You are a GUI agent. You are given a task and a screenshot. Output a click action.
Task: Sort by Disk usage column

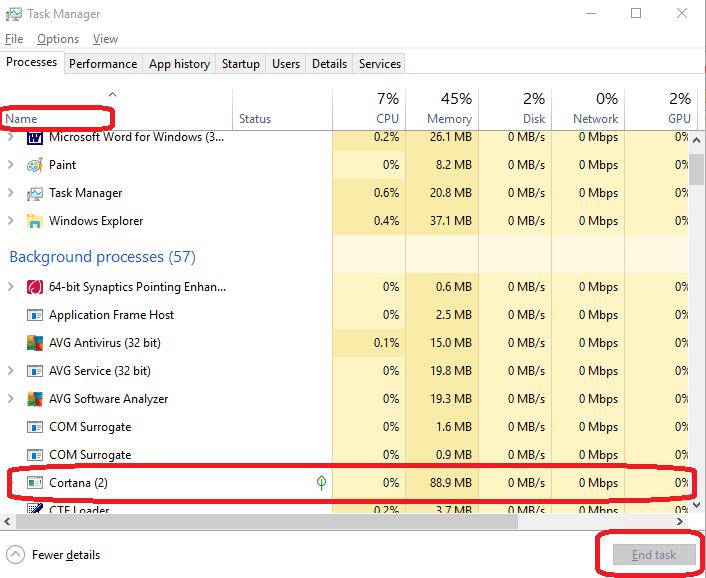click(x=515, y=110)
